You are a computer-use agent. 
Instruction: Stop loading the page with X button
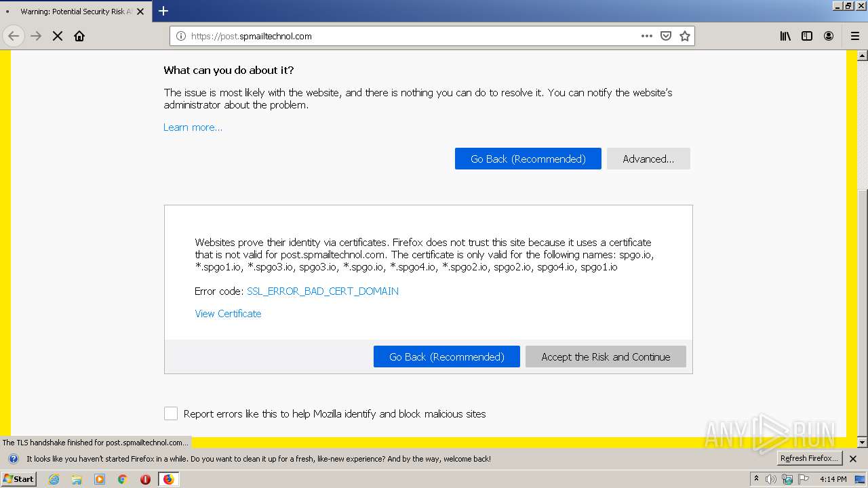point(58,36)
